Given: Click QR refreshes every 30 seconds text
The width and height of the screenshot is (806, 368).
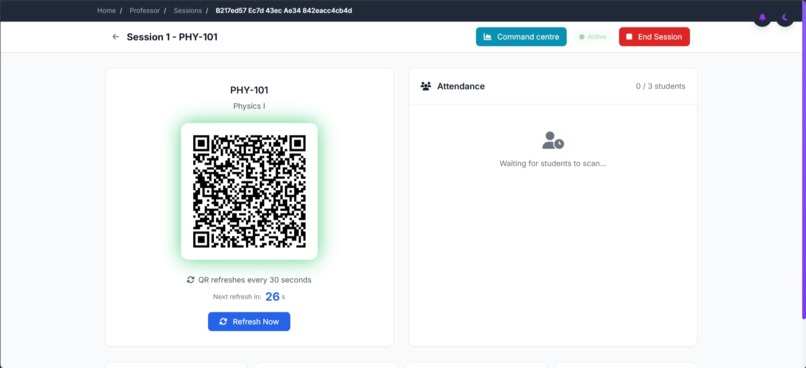Looking at the screenshot, I should pyautogui.click(x=254, y=280).
